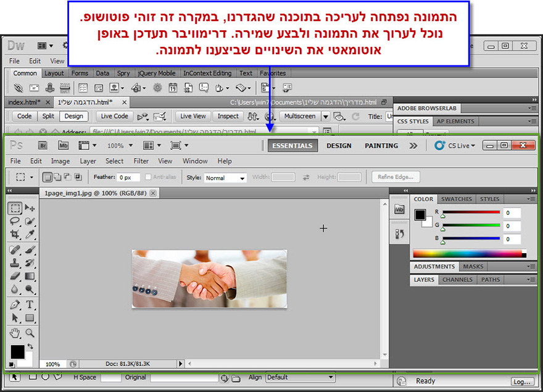Select the Lasso tool
Viewport: 543px width, 392px height.
pyautogui.click(x=15, y=221)
